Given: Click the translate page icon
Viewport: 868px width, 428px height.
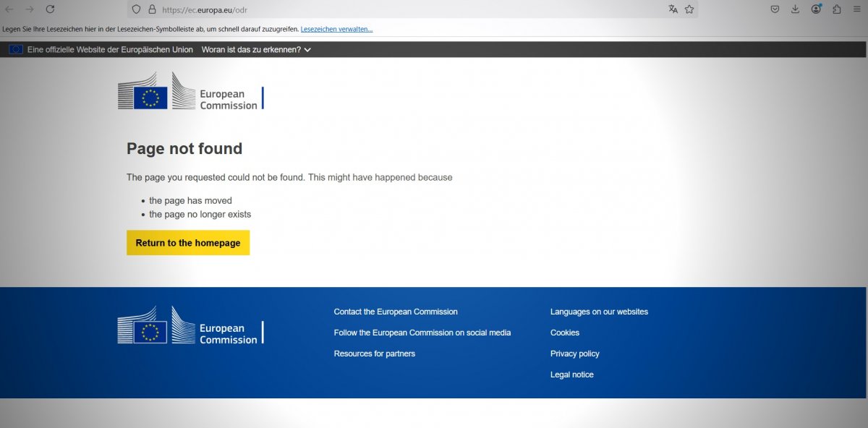Looking at the screenshot, I should tap(673, 9).
